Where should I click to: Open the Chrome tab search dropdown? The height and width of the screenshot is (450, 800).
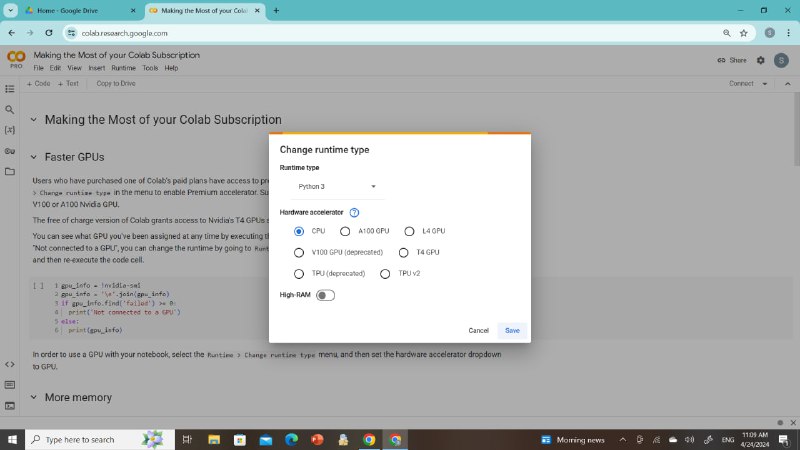tap(10, 10)
